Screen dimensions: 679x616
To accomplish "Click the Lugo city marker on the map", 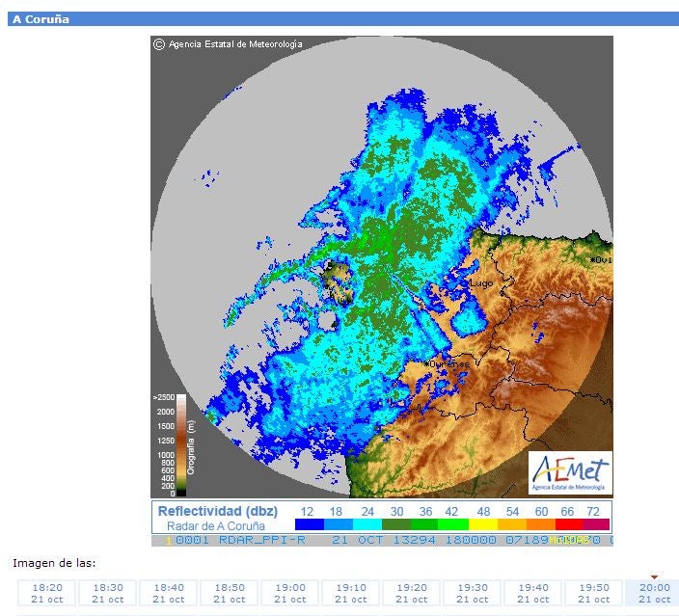I will tap(469, 282).
